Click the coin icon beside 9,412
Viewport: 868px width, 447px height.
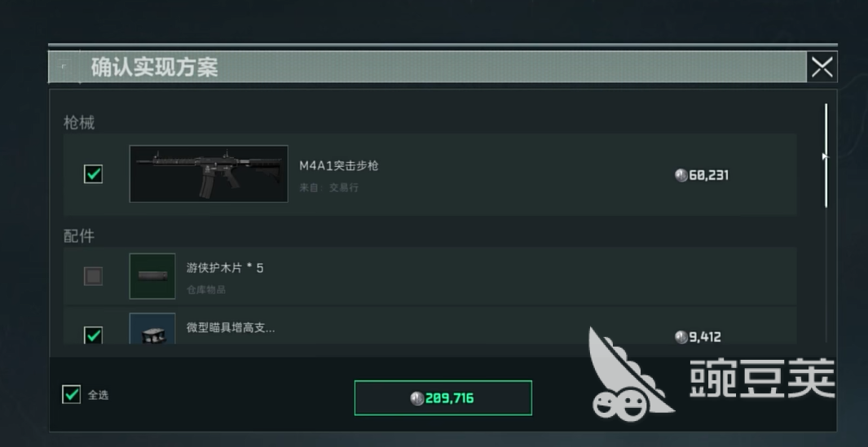tap(681, 337)
